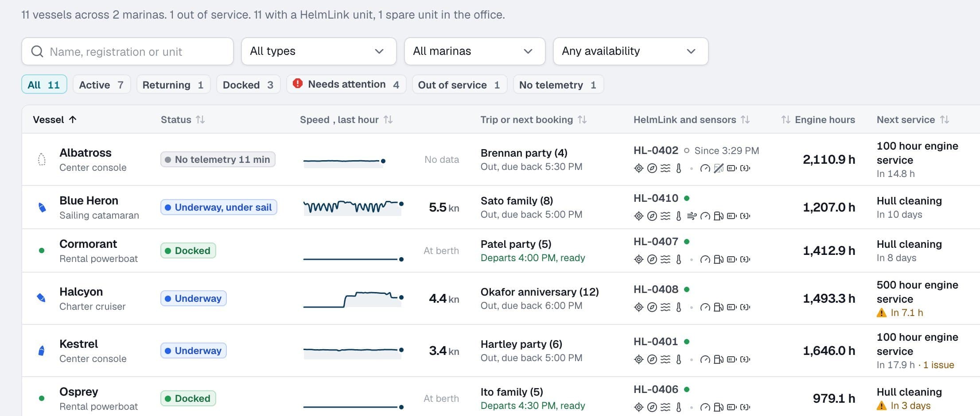Expand the All marinas filter
980x416 pixels.
474,51
